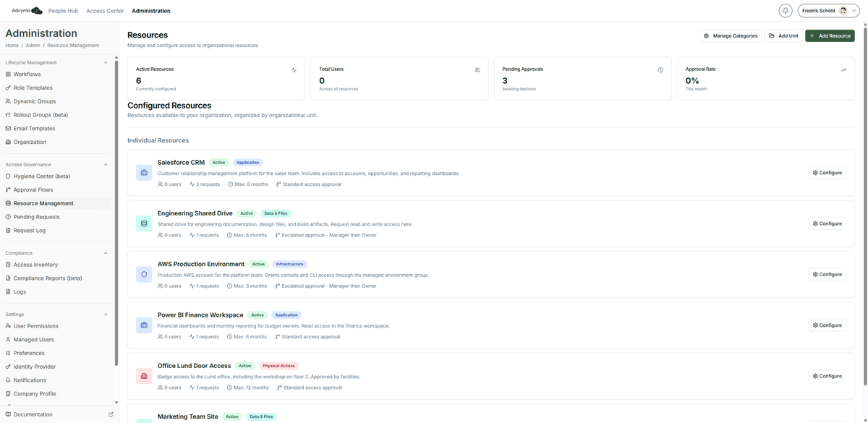
Task: Configure the Engineering Shared Drive resource
Action: [827, 223]
